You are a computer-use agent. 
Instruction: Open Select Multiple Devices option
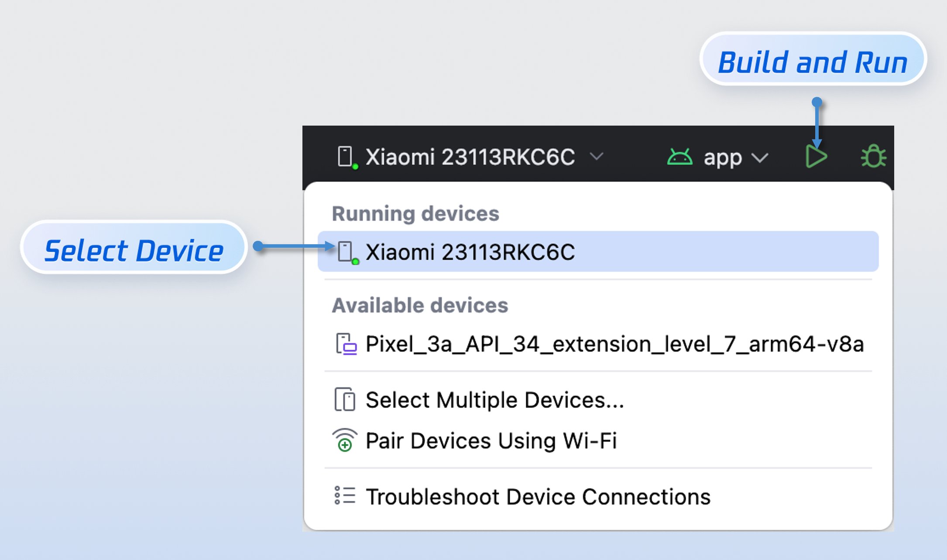click(x=495, y=400)
